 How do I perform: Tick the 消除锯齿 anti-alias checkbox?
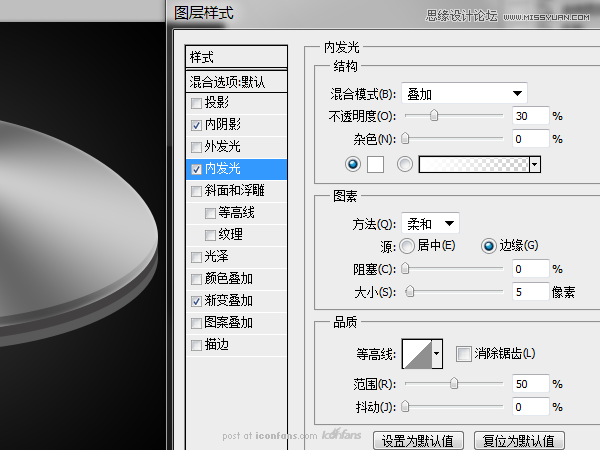tap(463, 354)
